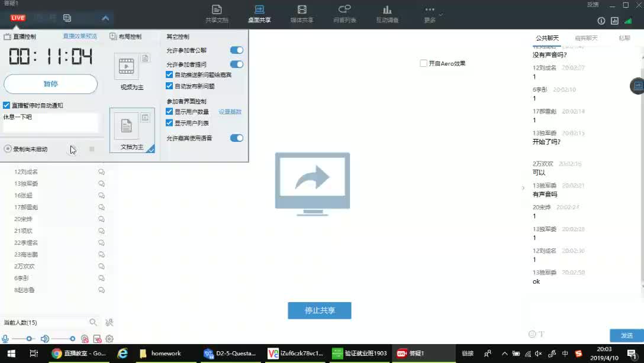The image size is (644, 363).
Task: Switch to the 私聊 private chat tab
Action: (624, 38)
